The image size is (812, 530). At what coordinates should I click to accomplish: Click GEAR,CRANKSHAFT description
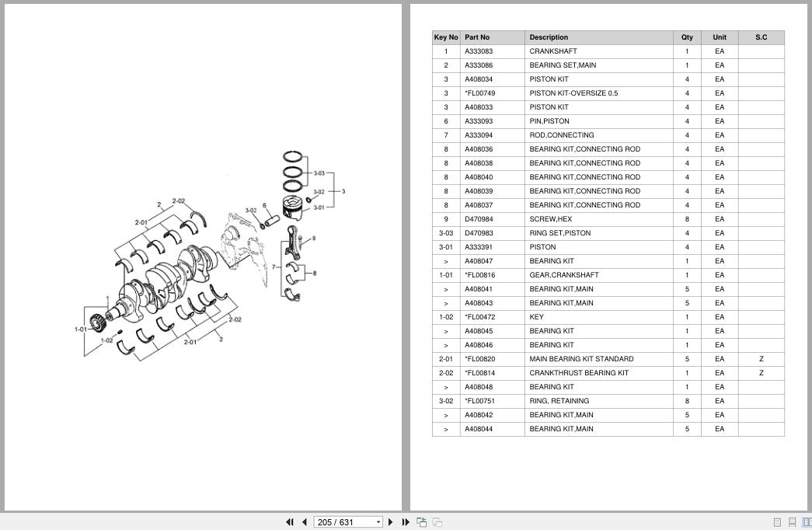[x=564, y=275]
